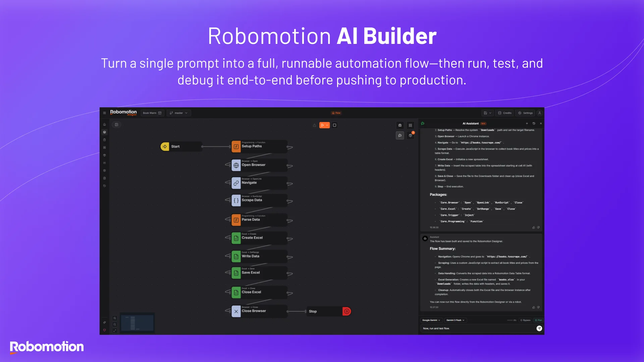Select the Close Browser X node
Screen dimensions: 644x362
tap(259, 311)
